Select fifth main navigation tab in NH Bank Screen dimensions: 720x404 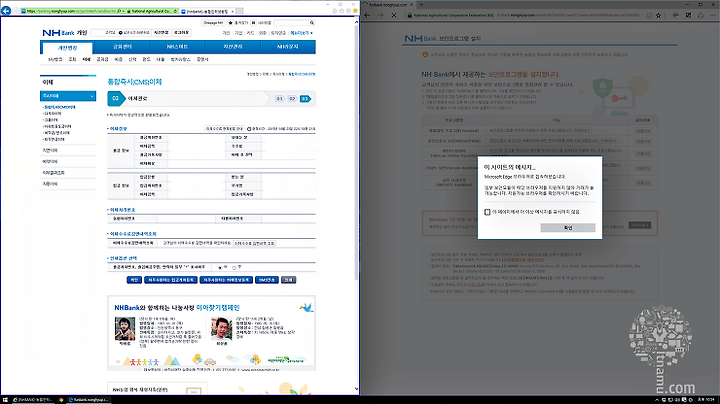pyautogui.click(x=288, y=47)
